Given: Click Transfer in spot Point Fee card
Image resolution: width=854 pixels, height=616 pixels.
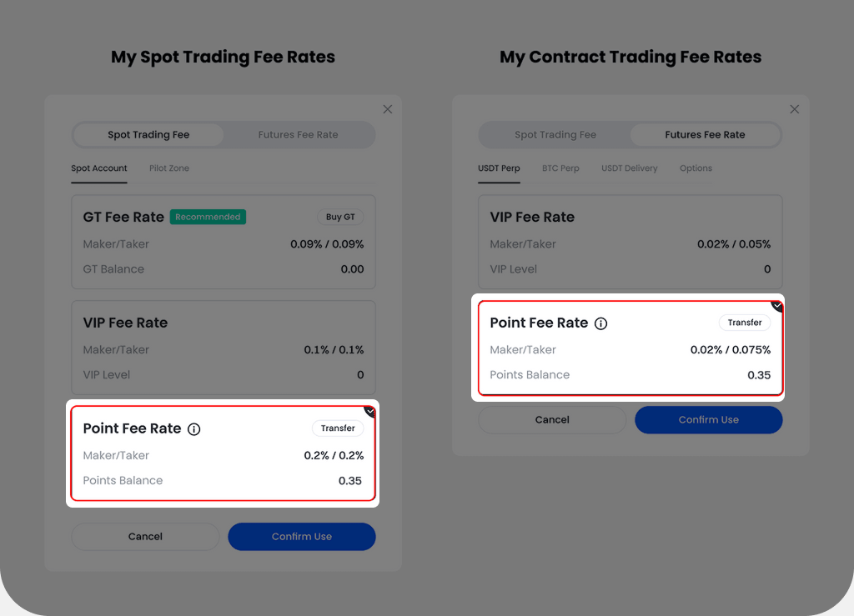Looking at the screenshot, I should 338,428.
